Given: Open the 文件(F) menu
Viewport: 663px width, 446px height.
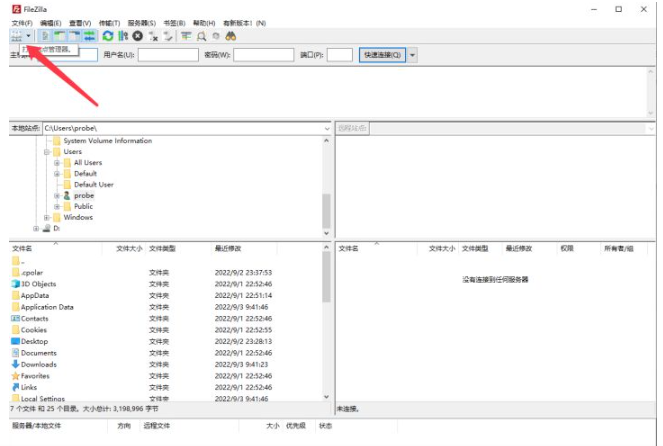Looking at the screenshot, I should (22, 23).
